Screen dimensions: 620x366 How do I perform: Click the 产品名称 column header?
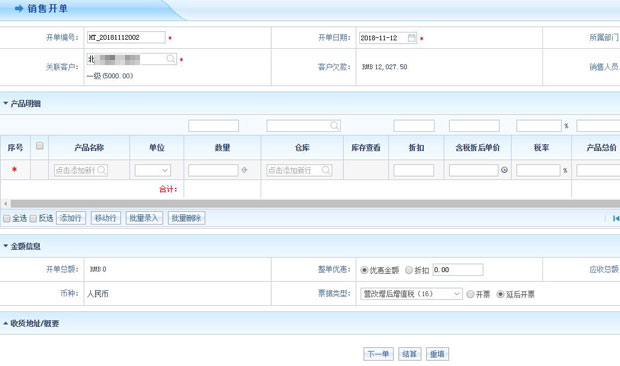89,148
